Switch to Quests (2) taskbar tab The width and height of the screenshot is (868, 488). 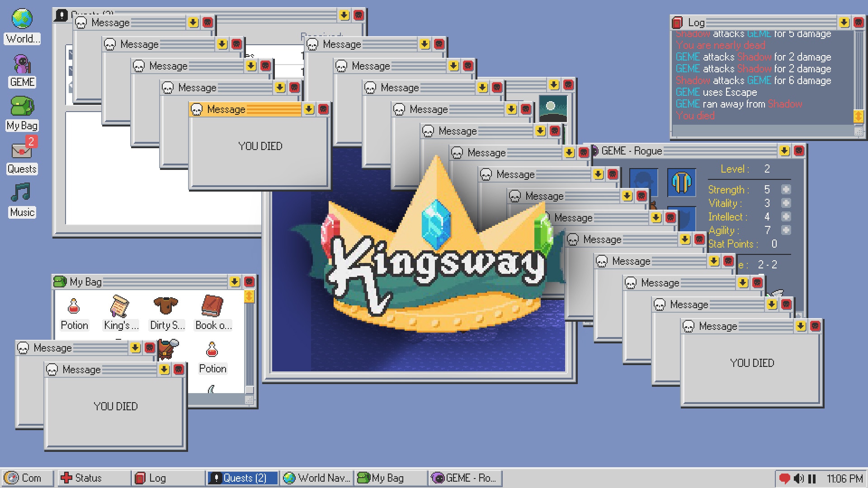click(242, 478)
